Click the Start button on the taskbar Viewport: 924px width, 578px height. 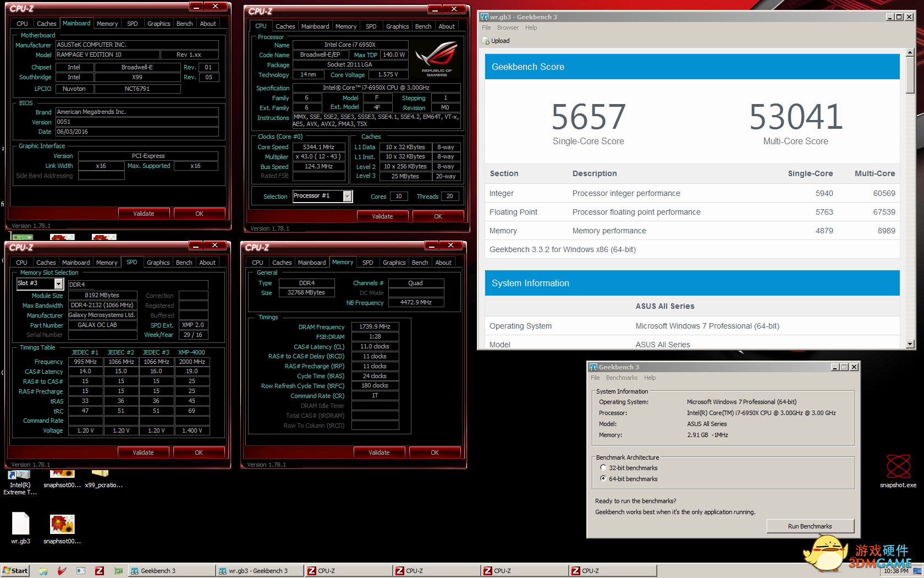pyautogui.click(x=15, y=571)
